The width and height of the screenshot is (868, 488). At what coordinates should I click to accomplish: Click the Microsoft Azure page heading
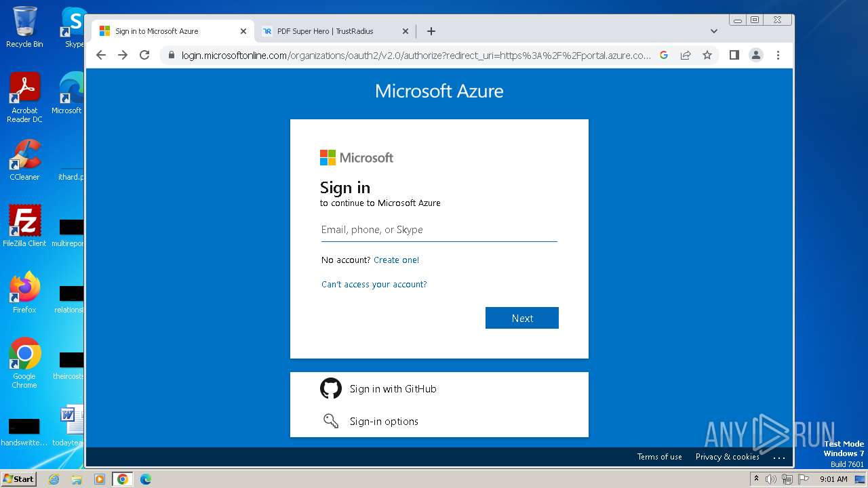439,91
